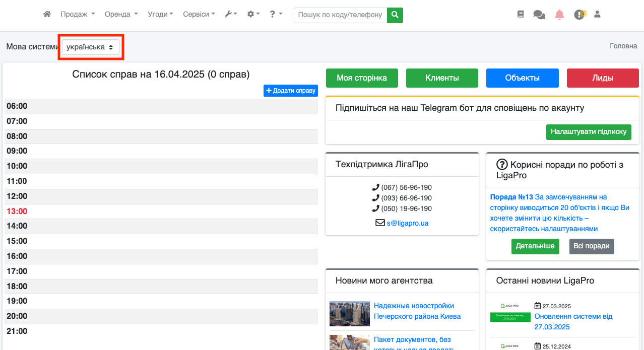Click the Додати справу button
Image resolution: width=644 pixels, height=350 pixels.
click(291, 91)
